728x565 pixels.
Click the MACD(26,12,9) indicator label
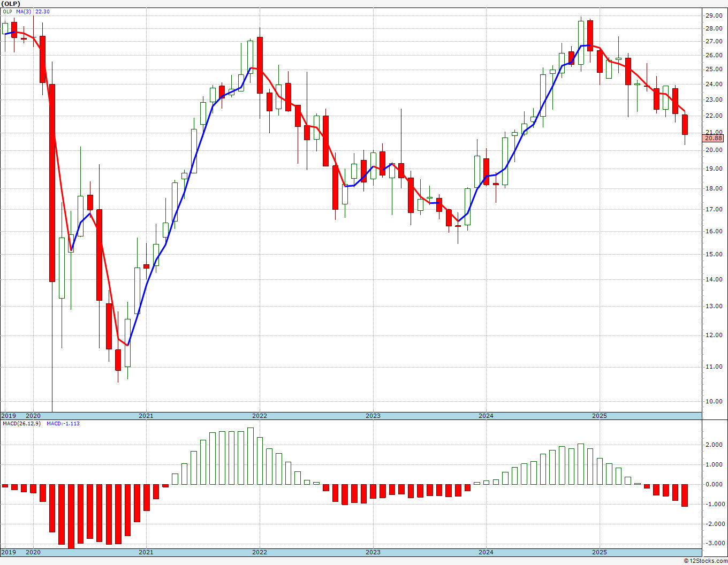(21, 424)
